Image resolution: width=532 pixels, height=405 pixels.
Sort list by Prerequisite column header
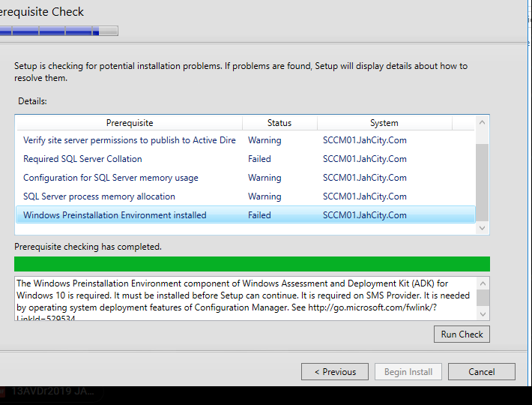pos(129,123)
